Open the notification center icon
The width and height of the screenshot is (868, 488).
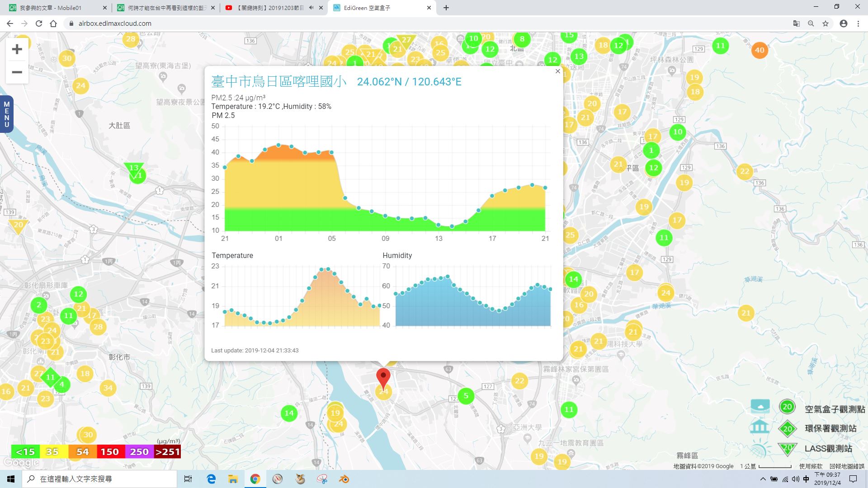(853, 479)
